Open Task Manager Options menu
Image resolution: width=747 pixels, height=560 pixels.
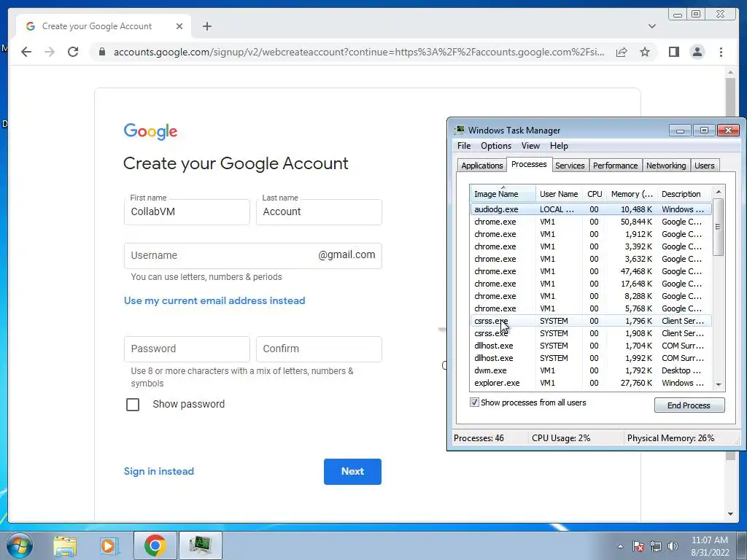point(496,146)
